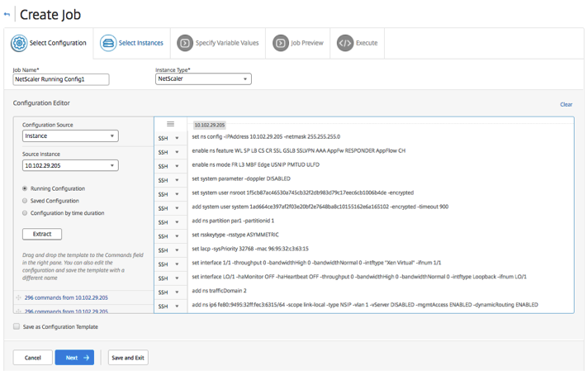Switch to the Select Instances tab
The height and width of the screenshot is (371, 588).
(131, 43)
